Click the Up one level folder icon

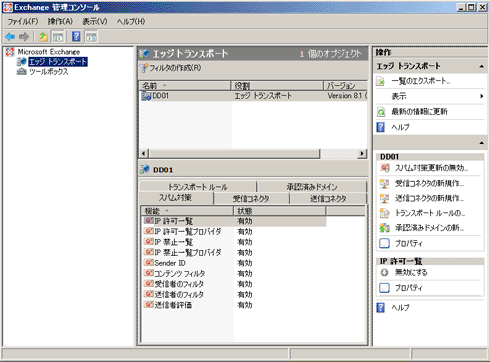[43, 37]
